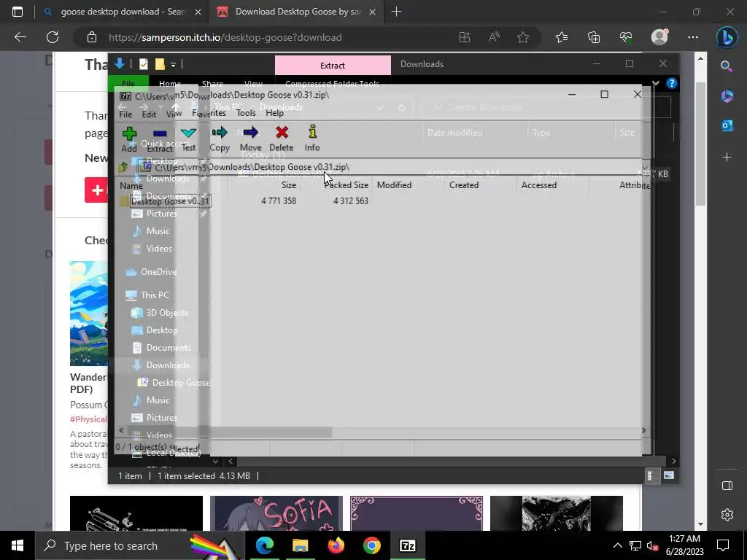Click the 7-Zip taskbar icon
This screenshot has width=747, height=560.
click(407, 545)
